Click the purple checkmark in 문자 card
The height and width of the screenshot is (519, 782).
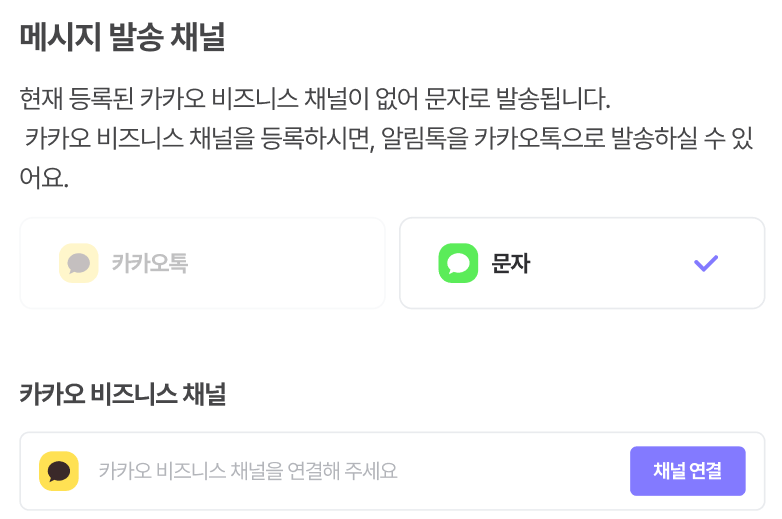tap(706, 263)
